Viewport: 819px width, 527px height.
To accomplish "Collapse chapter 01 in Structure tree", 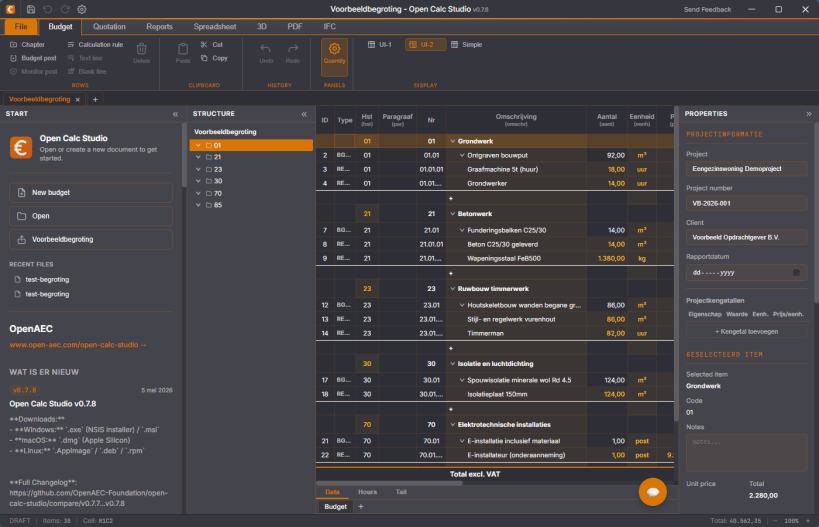I will click(x=198, y=145).
